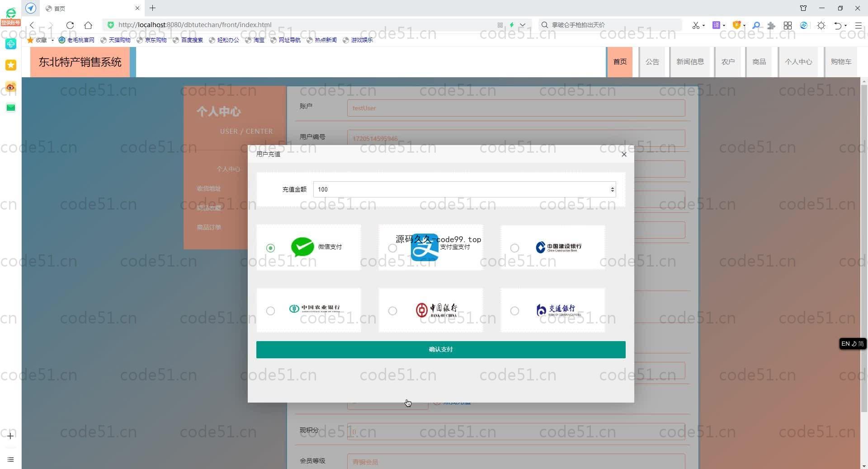Click the sidebar yellow star favorites icon
The height and width of the screenshot is (469, 868).
click(x=11, y=65)
